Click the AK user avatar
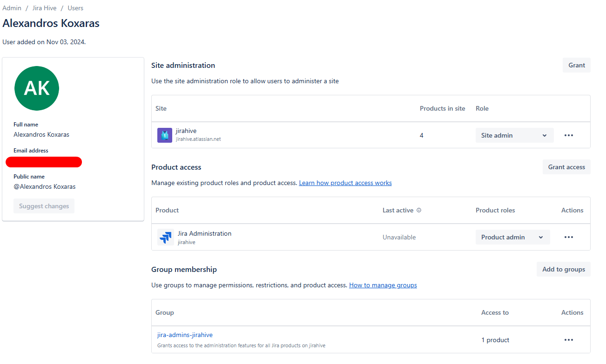Viewport: 606px width, 364px height. point(37,88)
